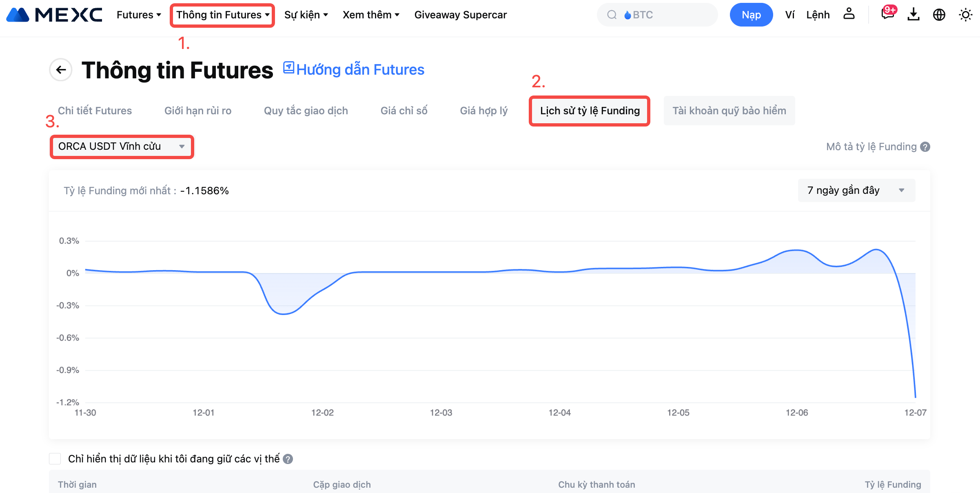980x493 pixels.
Task: Open the user profile icon
Action: [849, 14]
